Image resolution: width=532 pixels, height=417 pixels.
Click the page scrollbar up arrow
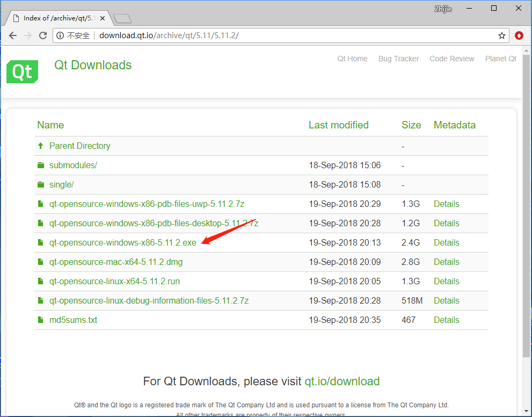click(x=526, y=51)
